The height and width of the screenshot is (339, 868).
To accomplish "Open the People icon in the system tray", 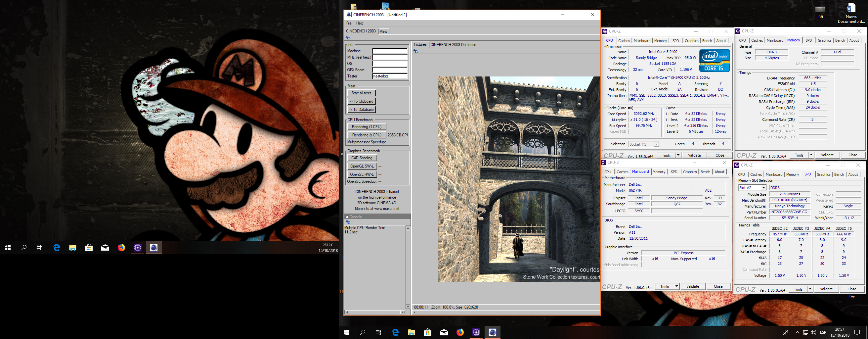I will [x=785, y=332].
